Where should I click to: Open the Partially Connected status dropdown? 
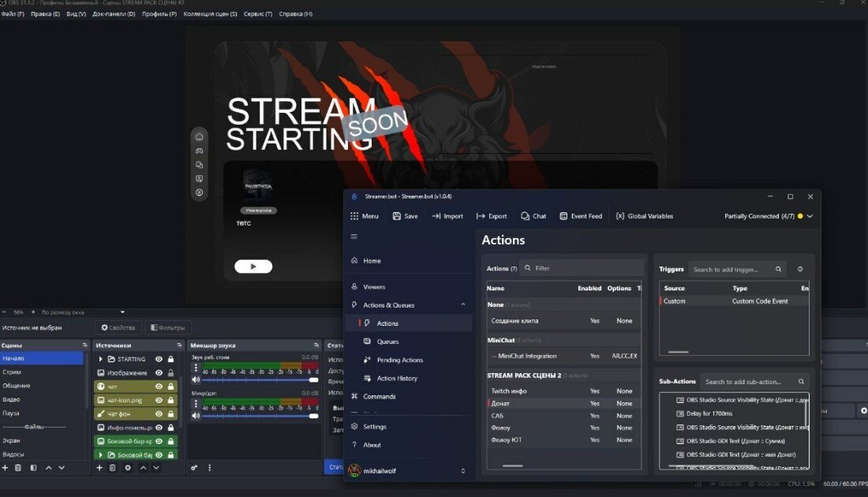click(810, 216)
